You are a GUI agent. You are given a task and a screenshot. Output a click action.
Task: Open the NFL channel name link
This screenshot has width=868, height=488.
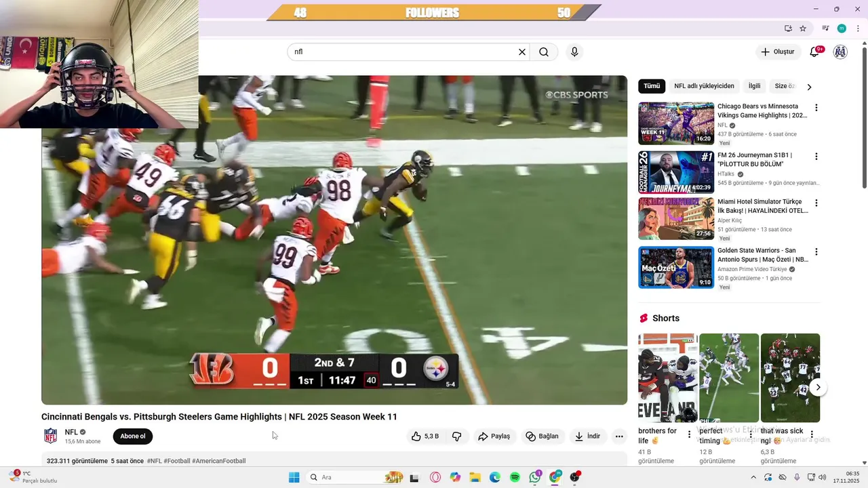(x=71, y=432)
